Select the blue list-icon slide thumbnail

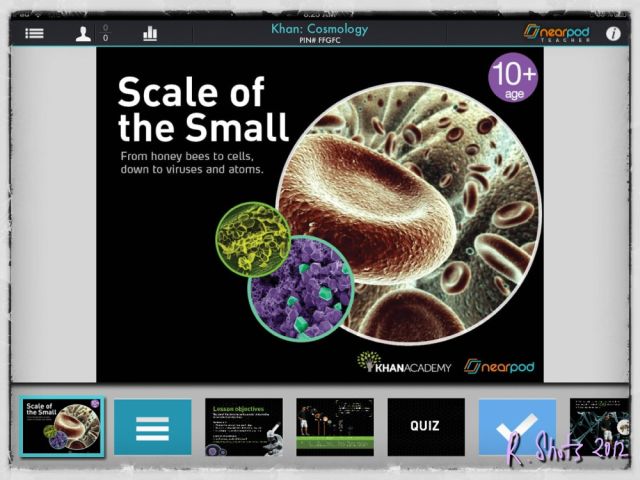click(152, 427)
